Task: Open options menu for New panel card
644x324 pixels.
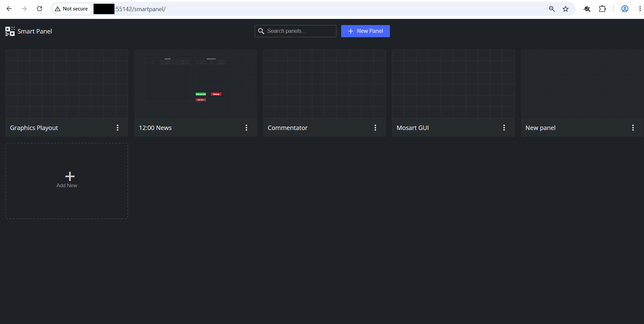Action: coord(633,128)
